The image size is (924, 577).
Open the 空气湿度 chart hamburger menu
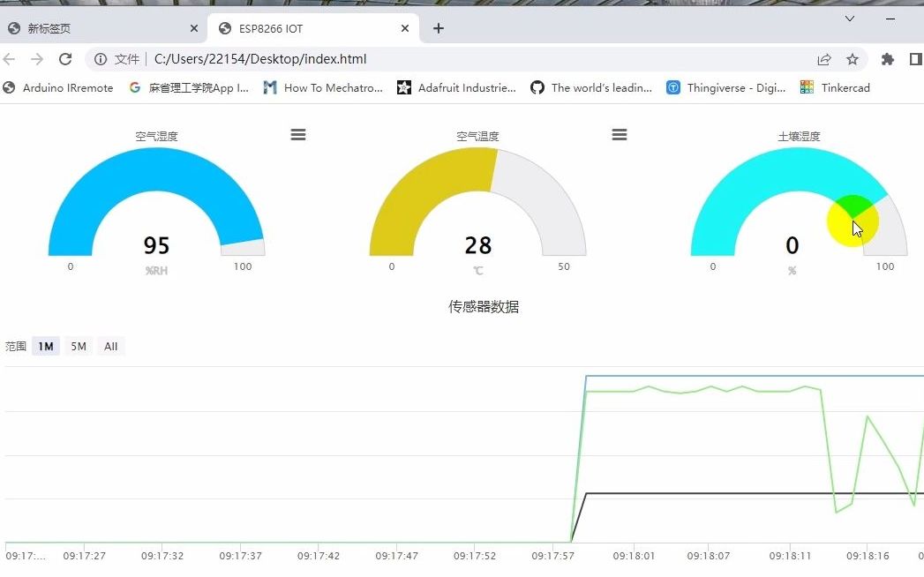click(x=298, y=134)
